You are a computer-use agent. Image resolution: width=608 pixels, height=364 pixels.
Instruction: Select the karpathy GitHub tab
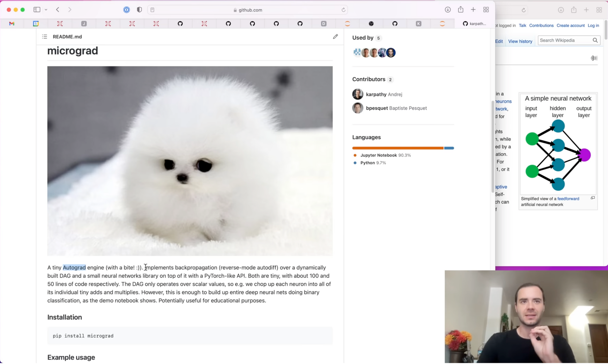tap(474, 24)
